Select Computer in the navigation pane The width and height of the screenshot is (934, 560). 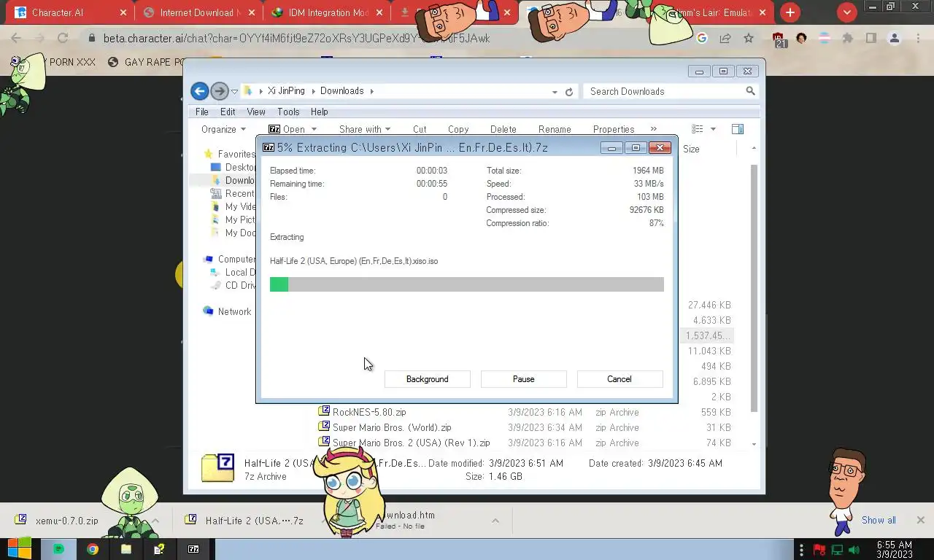point(236,259)
